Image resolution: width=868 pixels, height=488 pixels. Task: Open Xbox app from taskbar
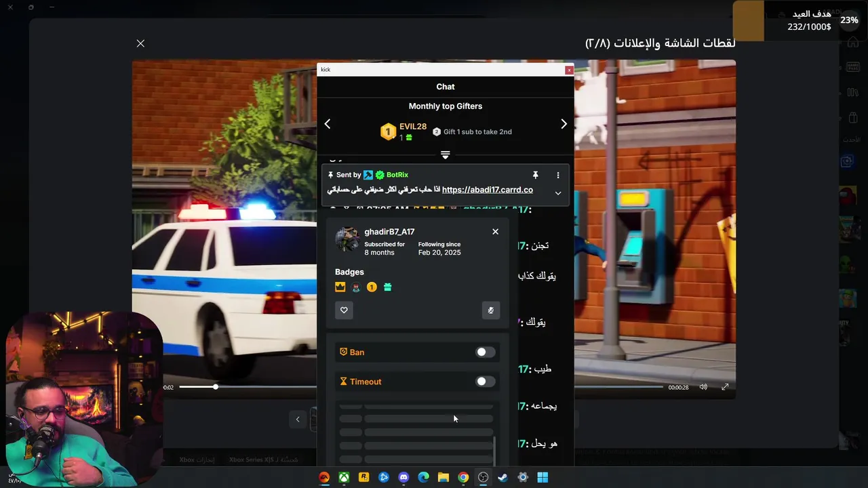click(344, 477)
